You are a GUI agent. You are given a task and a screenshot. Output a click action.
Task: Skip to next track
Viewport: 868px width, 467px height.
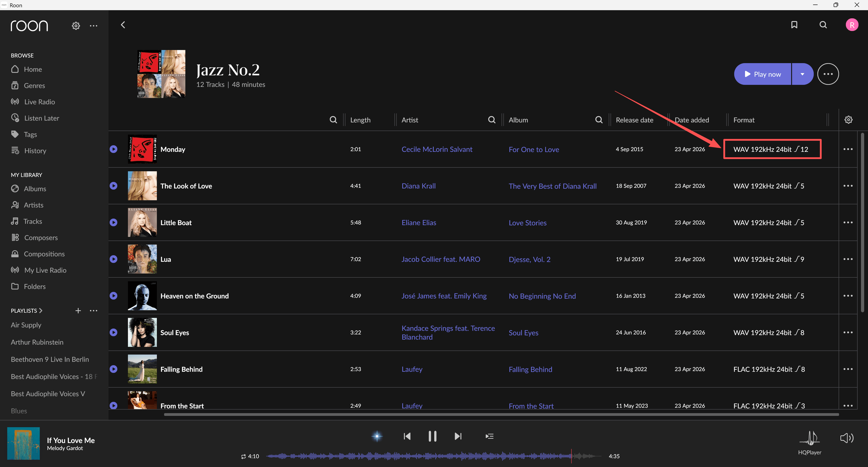click(x=458, y=436)
